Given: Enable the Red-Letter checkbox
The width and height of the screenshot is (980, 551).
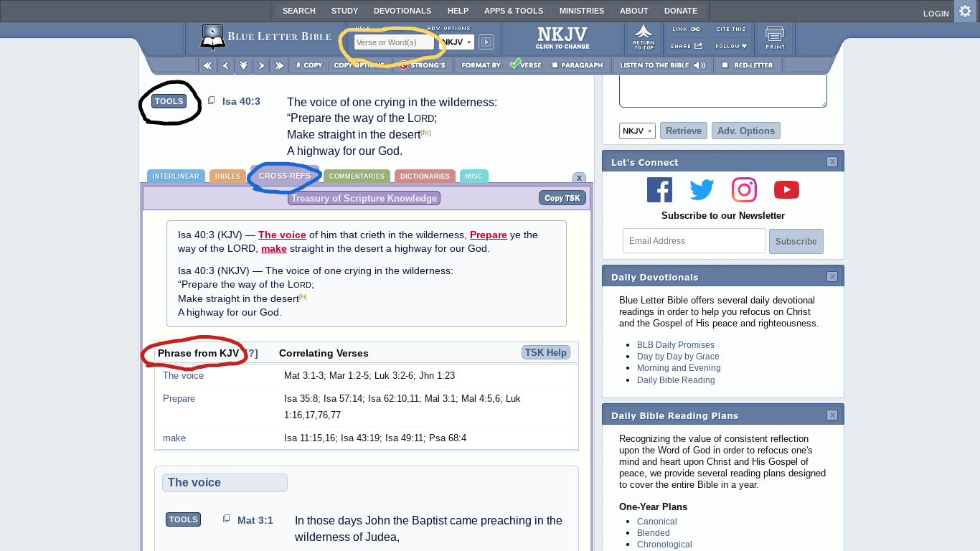Looking at the screenshot, I should point(725,65).
